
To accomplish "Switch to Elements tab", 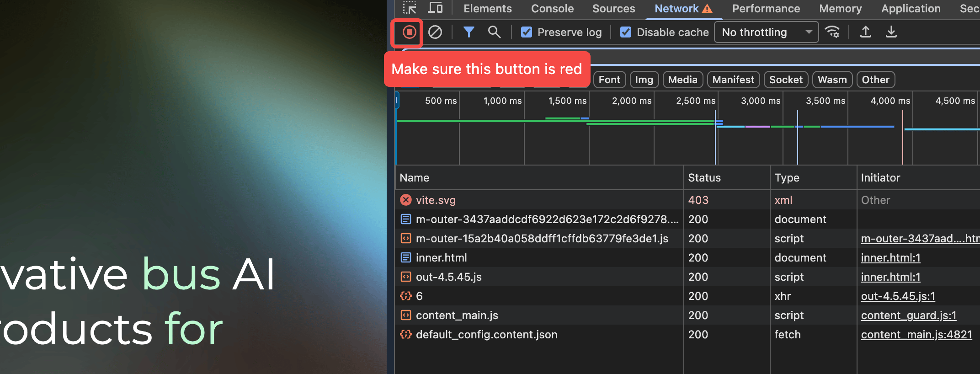I will 487,9.
